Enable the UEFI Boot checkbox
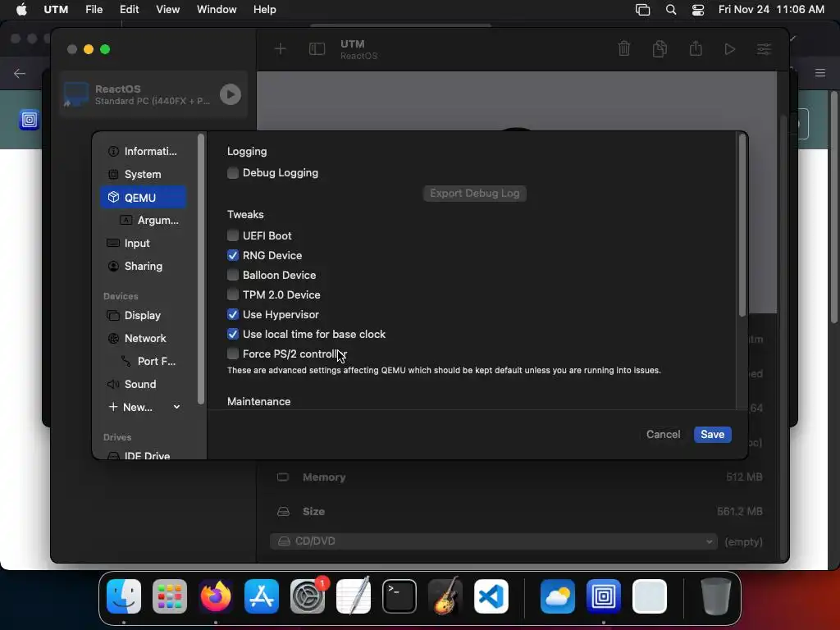 232,235
